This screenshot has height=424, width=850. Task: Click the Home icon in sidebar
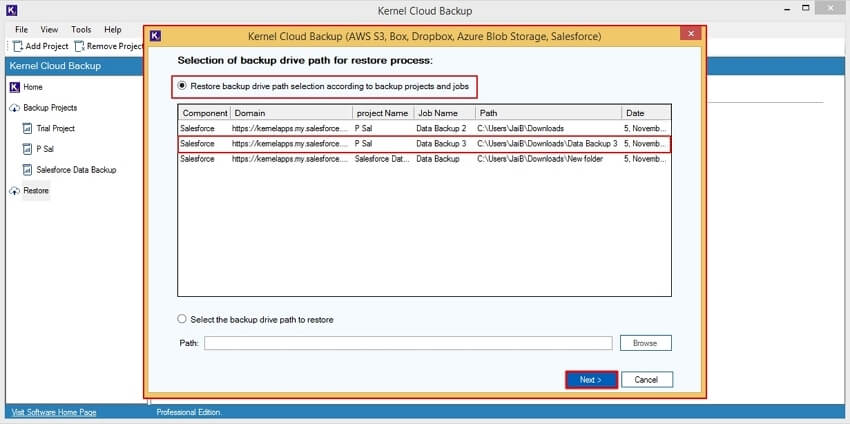(x=15, y=87)
